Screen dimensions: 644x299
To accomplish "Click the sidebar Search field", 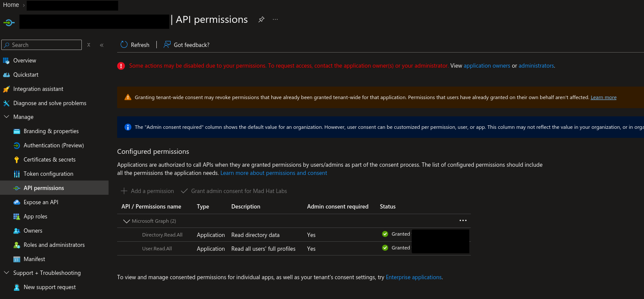I will 41,45.
